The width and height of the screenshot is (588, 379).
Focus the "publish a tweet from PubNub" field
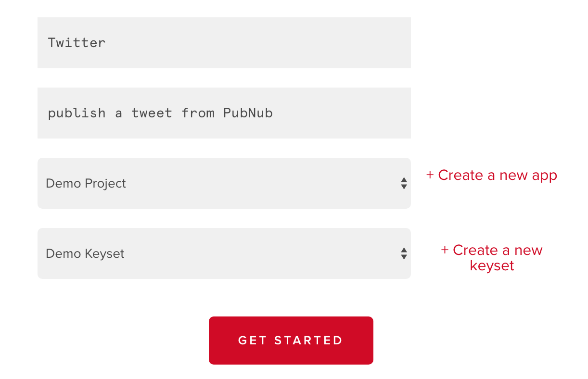[x=224, y=113]
